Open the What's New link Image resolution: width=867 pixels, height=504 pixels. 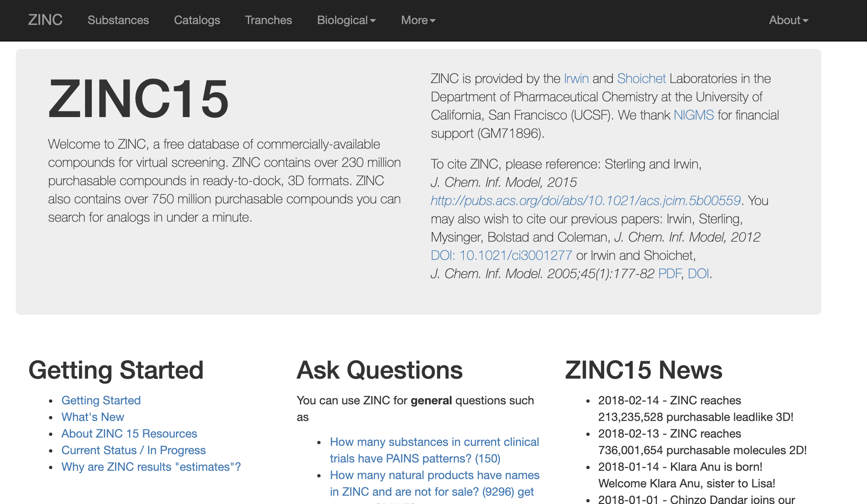93,417
